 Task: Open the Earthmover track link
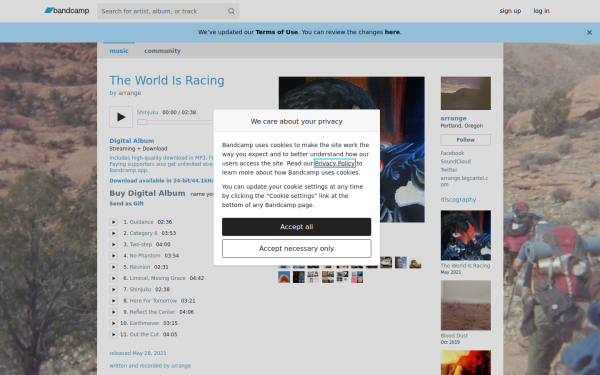coord(144,323)
